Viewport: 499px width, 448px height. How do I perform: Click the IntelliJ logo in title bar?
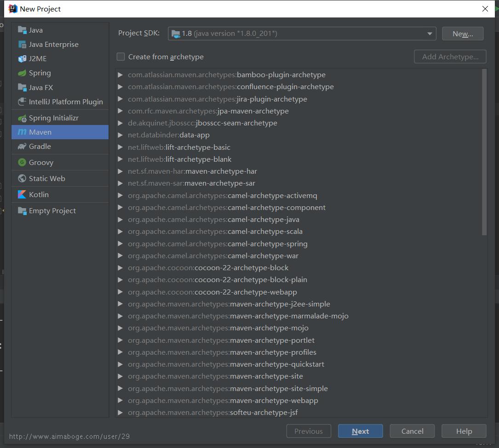pyautogui.click(x=13, y=9)
